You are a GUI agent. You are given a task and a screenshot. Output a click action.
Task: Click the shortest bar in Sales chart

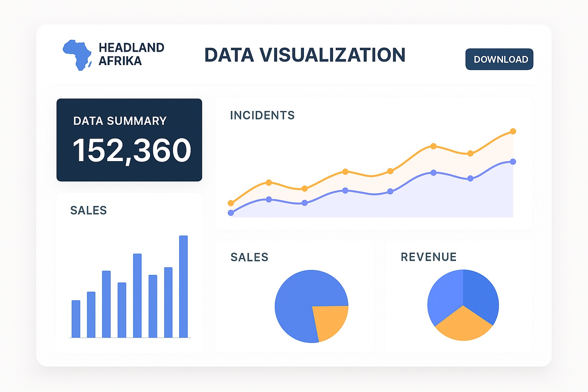point(75,318)
